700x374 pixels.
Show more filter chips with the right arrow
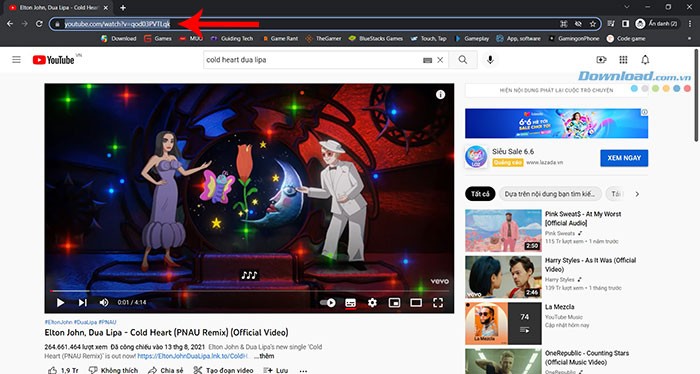637,194
